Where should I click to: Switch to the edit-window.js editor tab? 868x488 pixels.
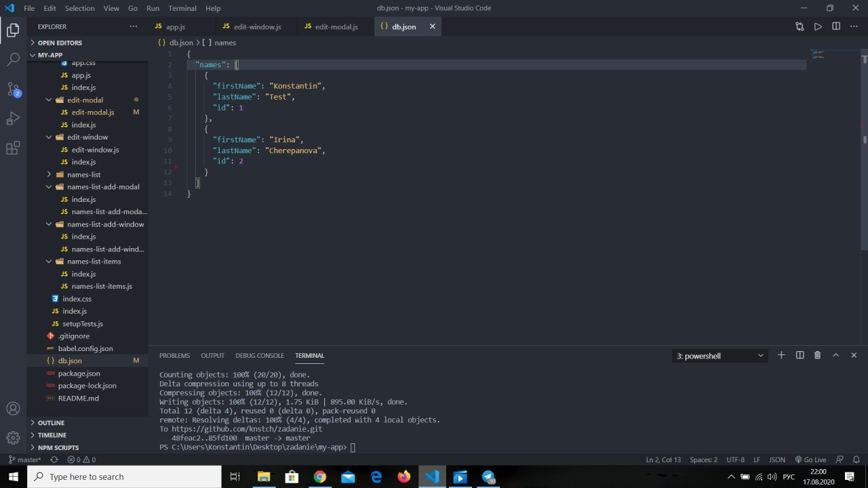pos(257,26)
